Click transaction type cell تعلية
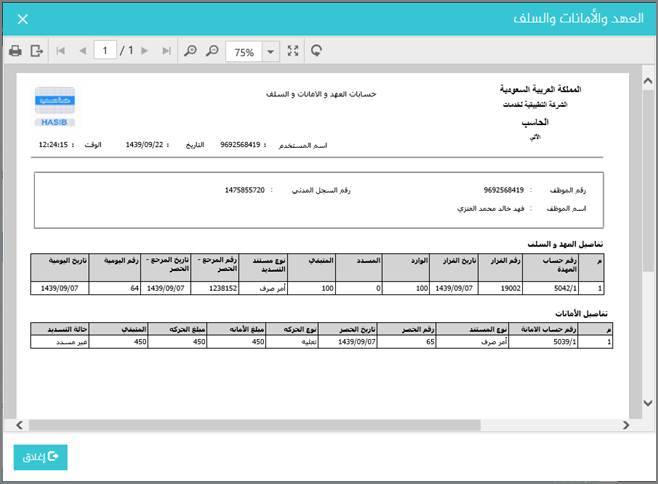 click(x=292, y=342)
